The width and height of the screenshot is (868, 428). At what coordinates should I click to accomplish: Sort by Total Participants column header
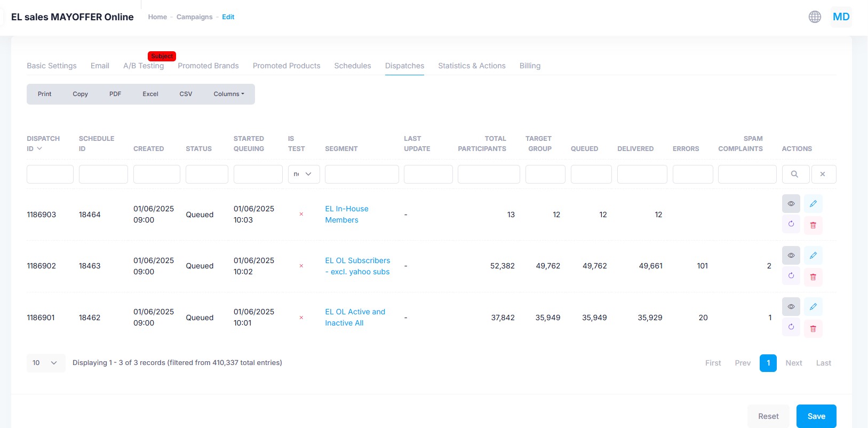(x=482, y=144)
